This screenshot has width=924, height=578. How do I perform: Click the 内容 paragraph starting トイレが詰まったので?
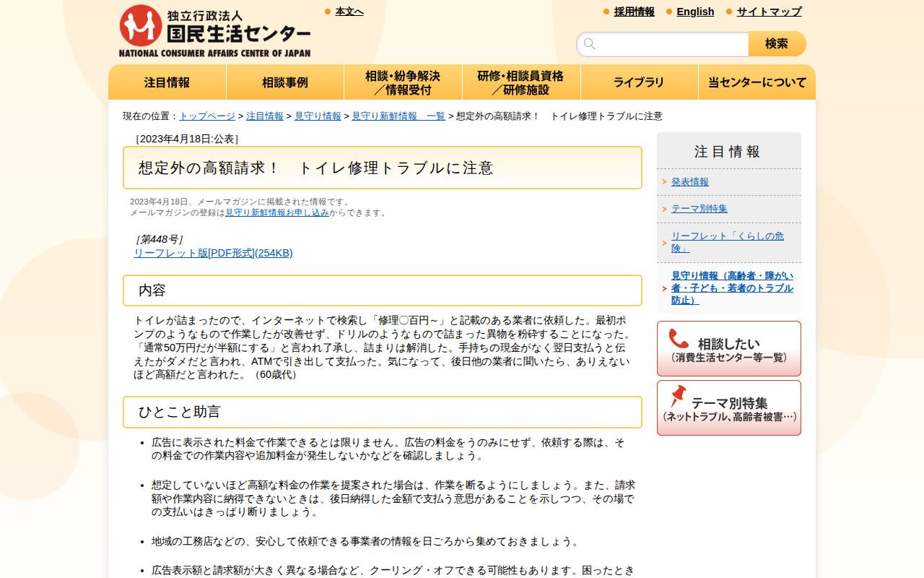tap(383, 348)
